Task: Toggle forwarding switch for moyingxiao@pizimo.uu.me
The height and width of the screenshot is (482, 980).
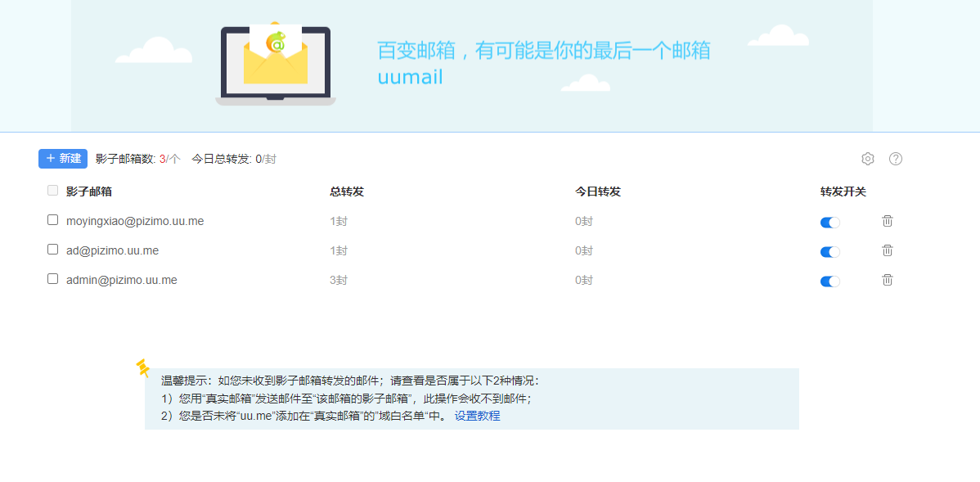Action: pos(830,222)
